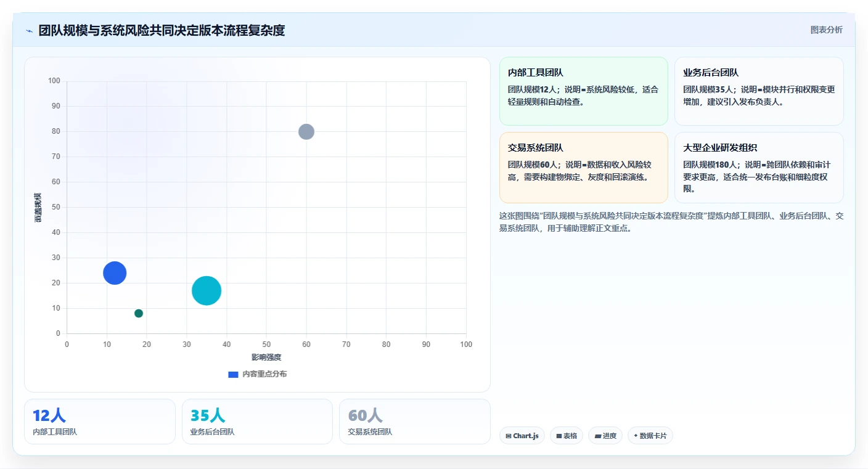Image resolution: width=868 pixels, height=469 pixels.
Task: Click the gray bubble at x=60
Action: 306,131
